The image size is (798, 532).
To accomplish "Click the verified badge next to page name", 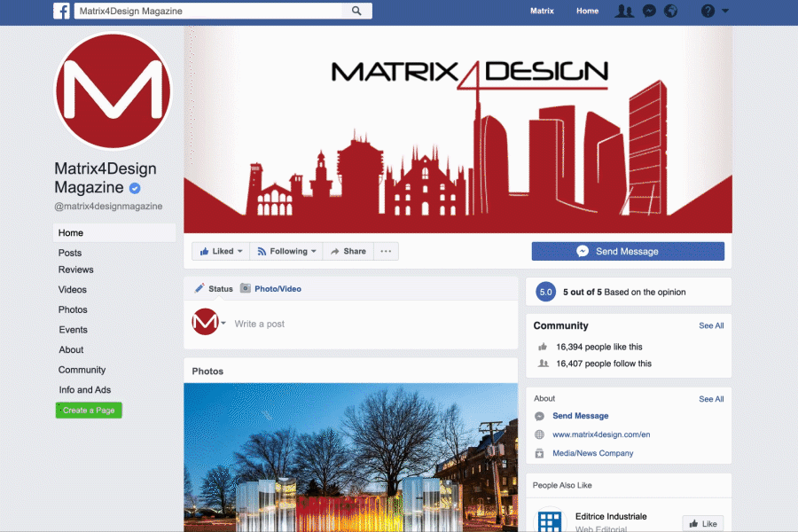I will tap(135, 188).
